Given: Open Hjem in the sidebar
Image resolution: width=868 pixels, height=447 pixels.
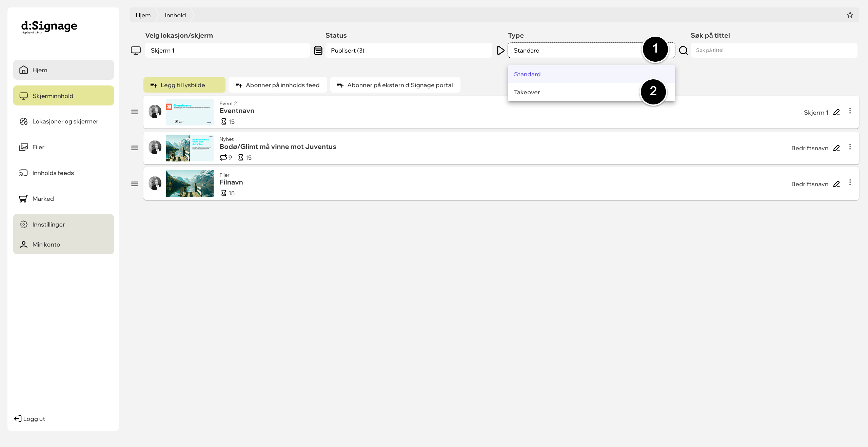Looking at the screenshot, I should click(x=63, y=70).
